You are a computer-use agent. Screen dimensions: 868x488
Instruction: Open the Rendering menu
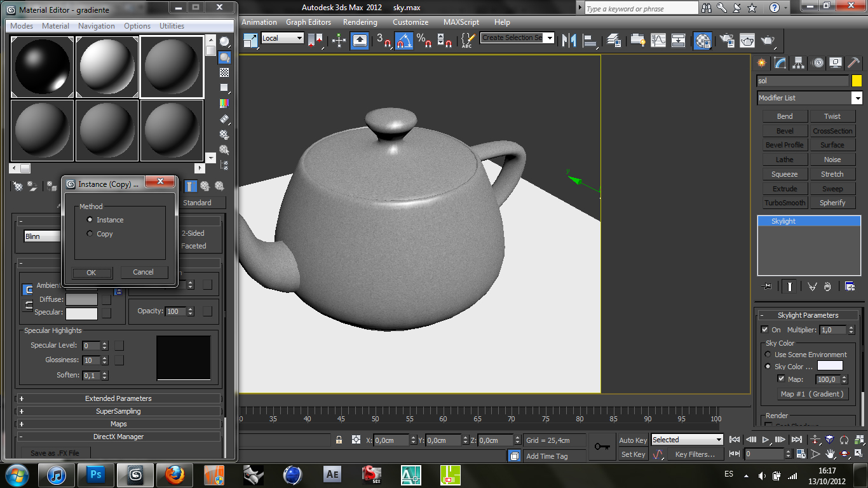(x=360, y=22)
